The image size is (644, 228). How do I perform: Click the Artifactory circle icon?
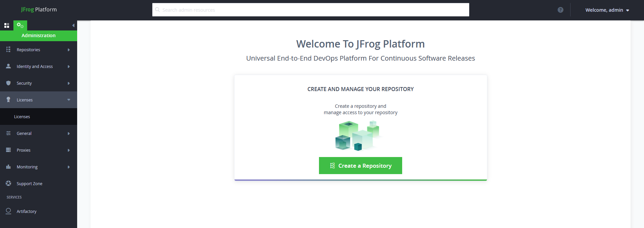(x=8, y=211)
